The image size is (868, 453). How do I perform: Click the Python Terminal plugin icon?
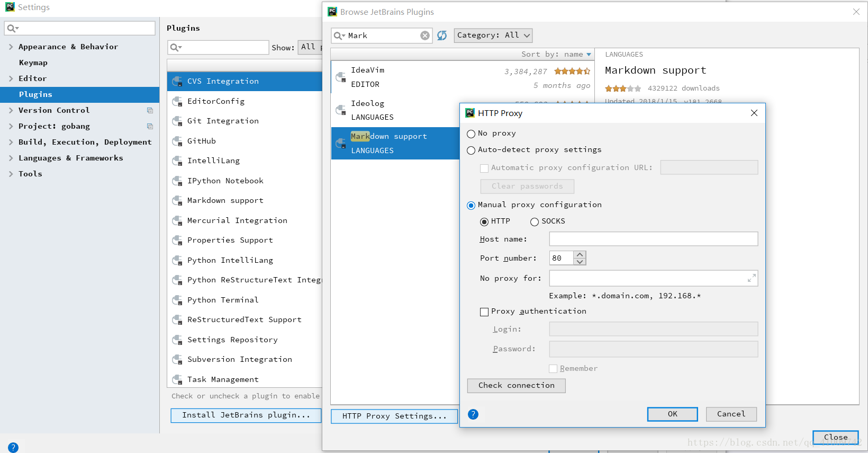pyautogui.click(x=177, y=300)
